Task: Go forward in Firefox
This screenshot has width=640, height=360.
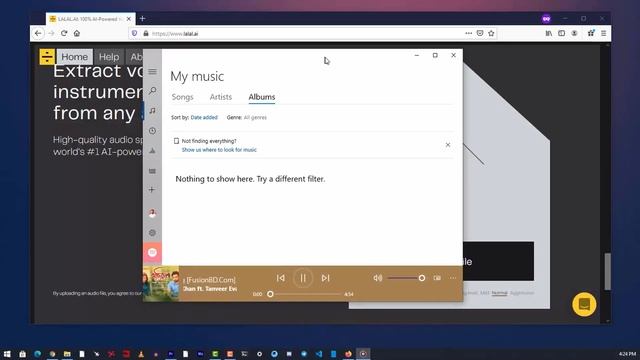Action: tap(51, 33)
